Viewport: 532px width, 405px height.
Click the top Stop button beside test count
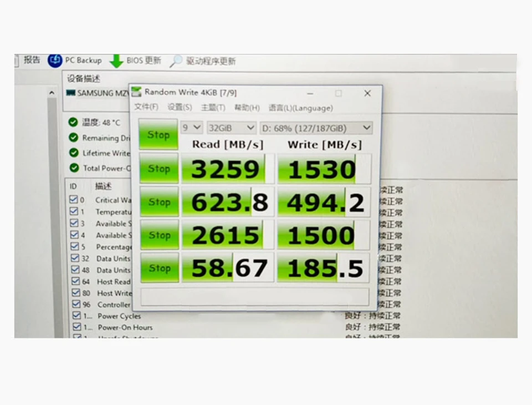(x=158, y=135)
